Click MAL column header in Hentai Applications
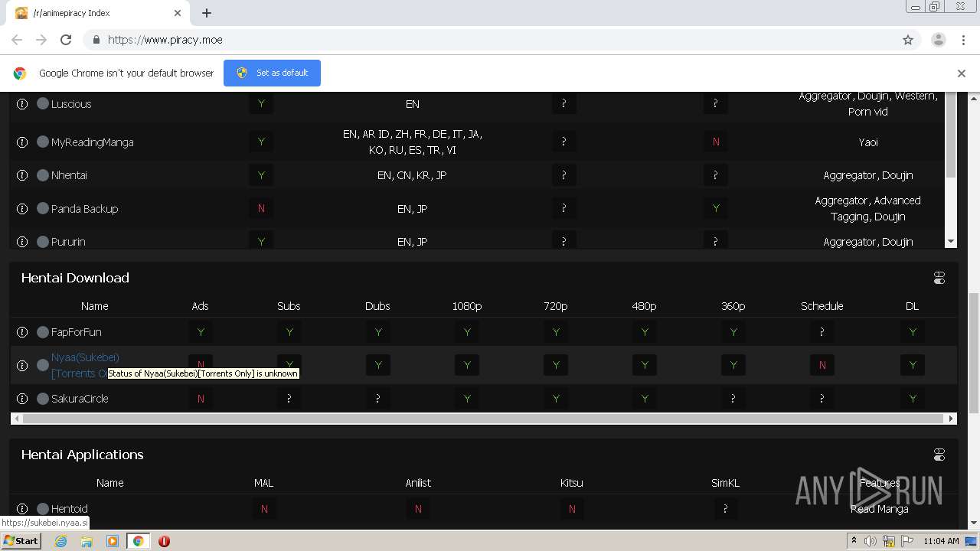The height and width of the screenshot is (551, 980). [x=263, y=483]
